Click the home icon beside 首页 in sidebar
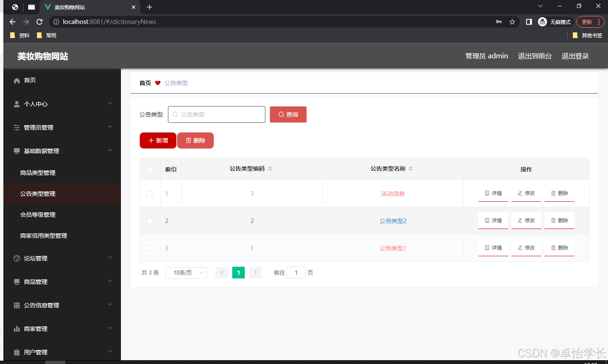 coord(17,81)
